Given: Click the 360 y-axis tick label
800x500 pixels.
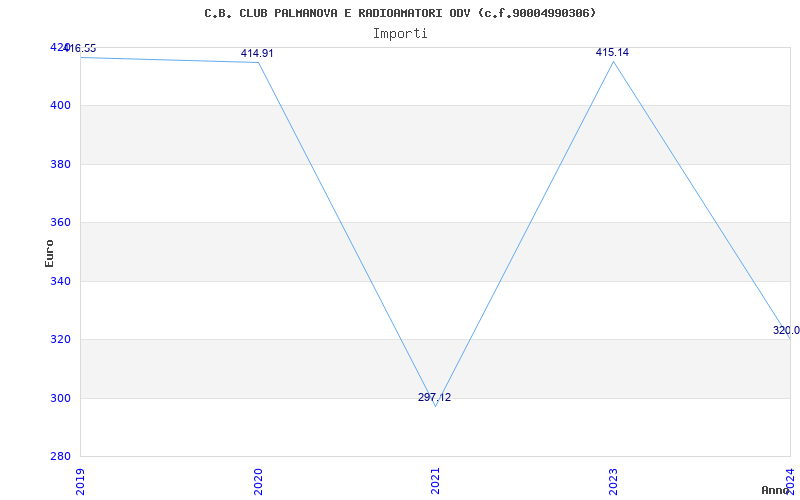Looking at the screenshot, I should (x=59, y=222).
